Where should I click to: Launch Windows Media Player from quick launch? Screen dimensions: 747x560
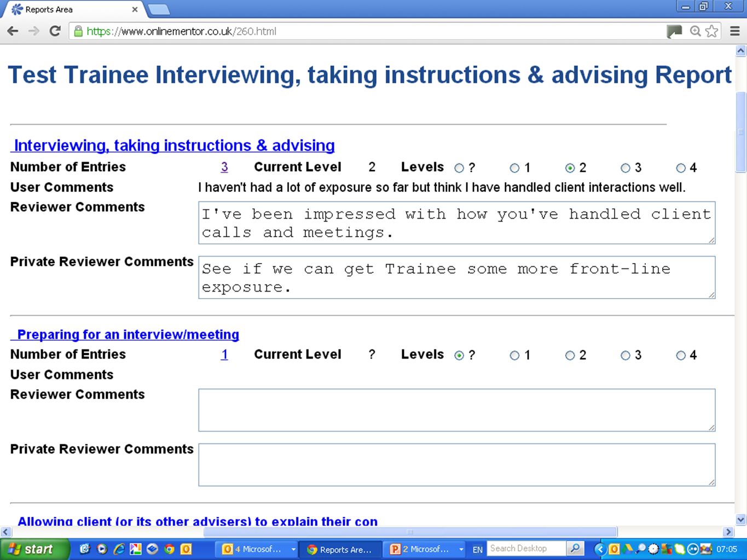(102, 549)
